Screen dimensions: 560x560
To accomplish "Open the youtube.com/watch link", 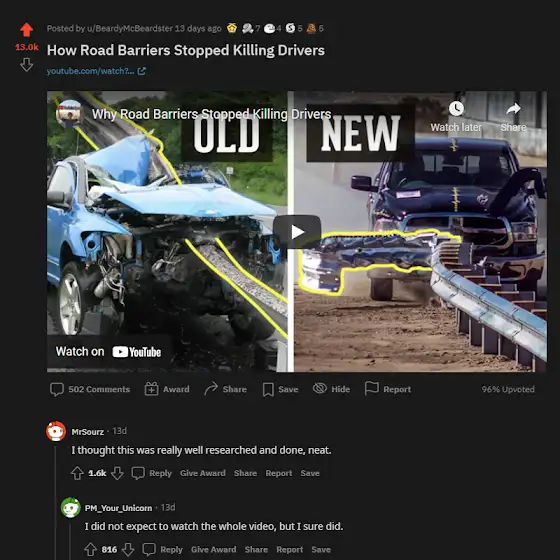I will (x=96, y=71).
